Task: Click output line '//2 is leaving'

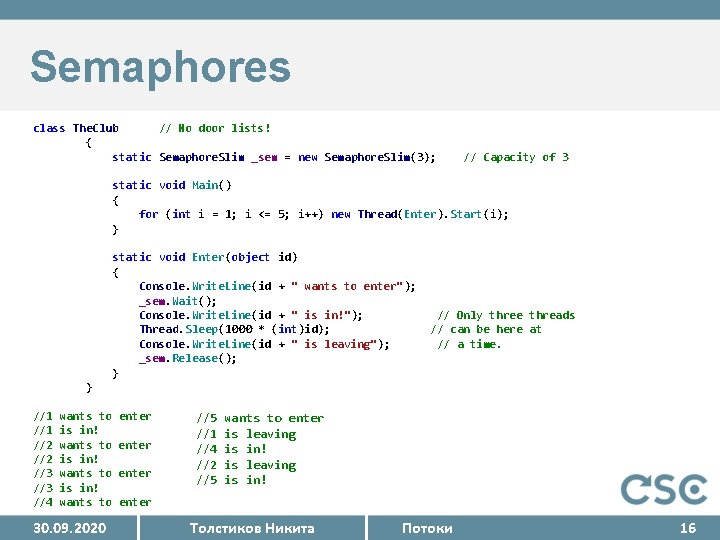Action: click(x=247, y=465)
